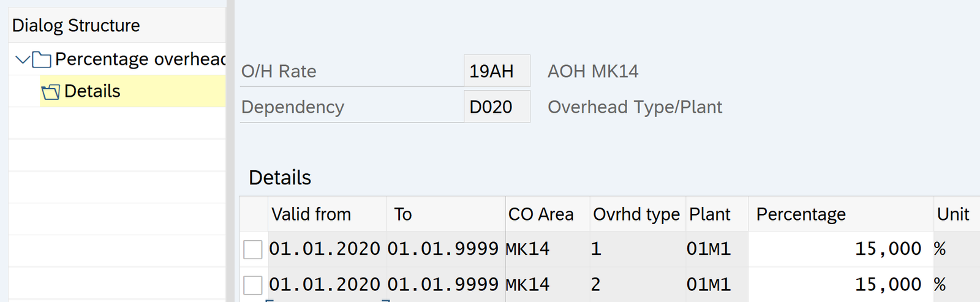Tick the checkbox for overhead type 1 row
Screen dimensions: 980x302
click(252, 249)
